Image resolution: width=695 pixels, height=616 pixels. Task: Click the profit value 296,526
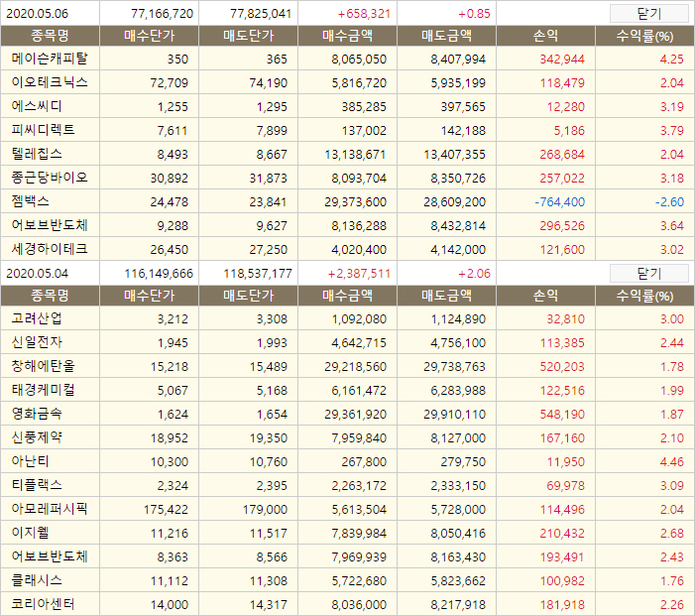tap(562, 226)
